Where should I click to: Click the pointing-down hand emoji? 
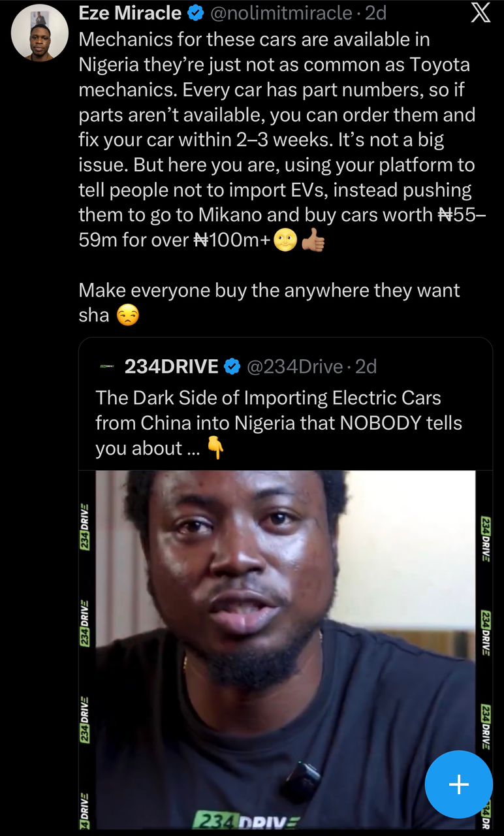pyautogui.click(x=215, y=449)
